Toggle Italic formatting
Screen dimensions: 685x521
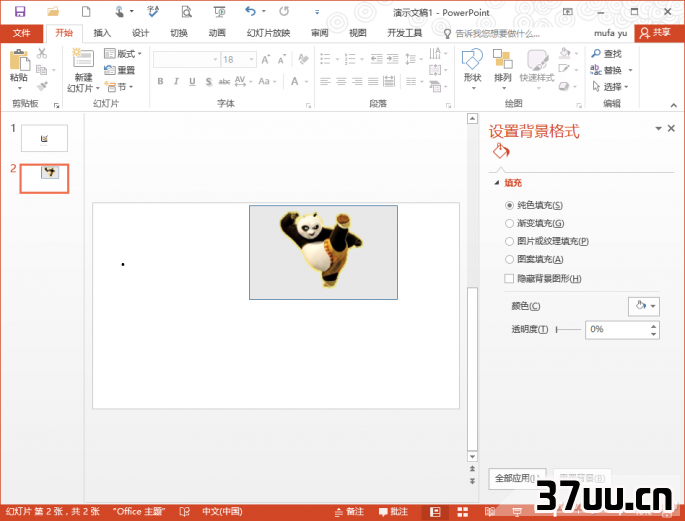176,81
